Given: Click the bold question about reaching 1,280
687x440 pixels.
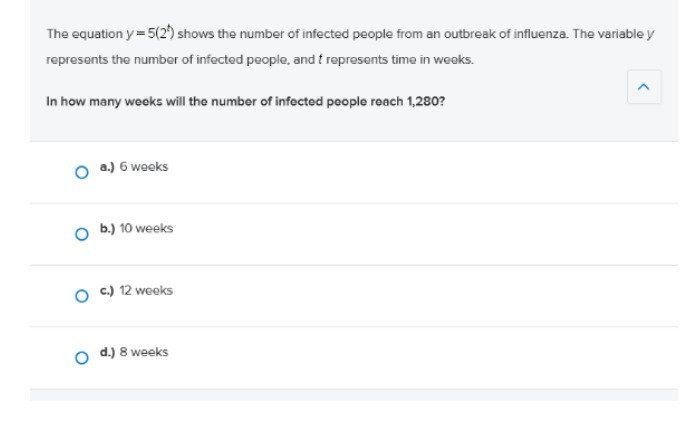Looking at the screenshot, I should (x=245, y=101).
